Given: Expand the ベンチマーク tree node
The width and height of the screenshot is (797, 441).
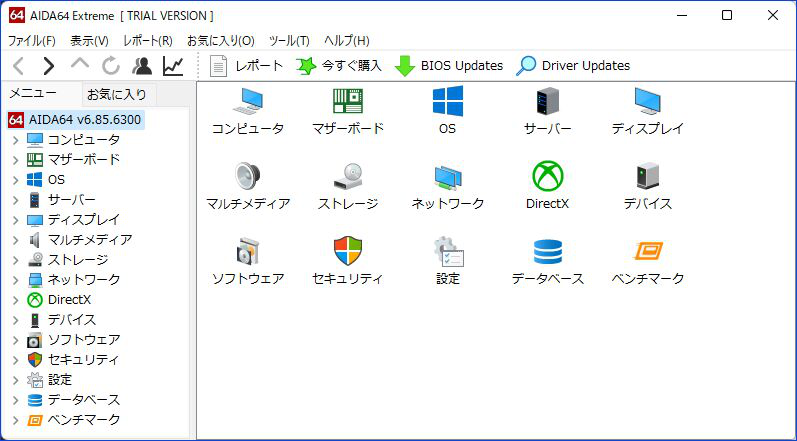Looking at the screenshot, I should point(16,420).
